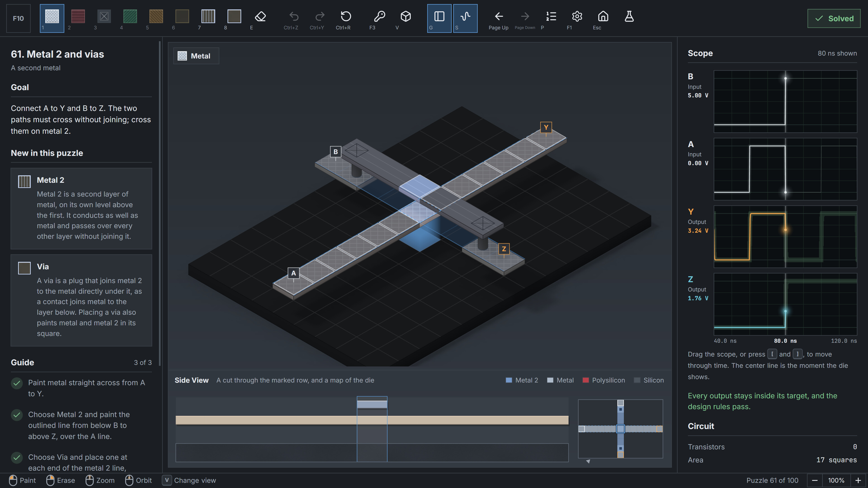The width and height of the screenshot is (868, 488).
Task: Click the Y output scope waveform
Action: 785,236
